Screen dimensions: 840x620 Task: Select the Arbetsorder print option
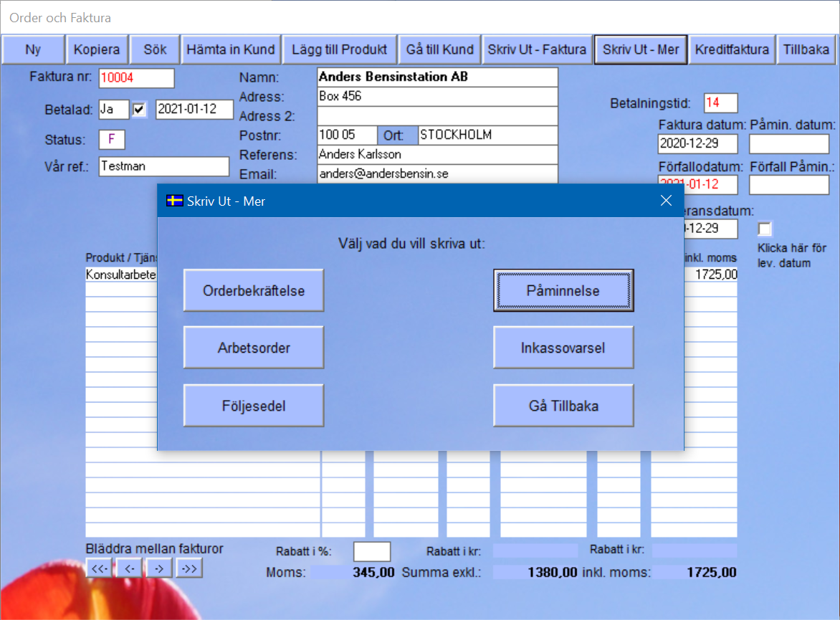[x=254, y=348]
